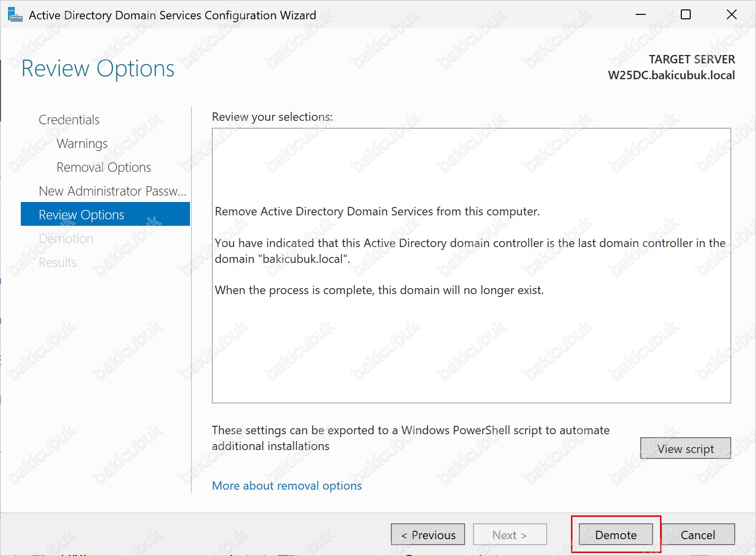756x556 pixels.
Task: Click the wizard app icon in title bar
Action: 15,15
